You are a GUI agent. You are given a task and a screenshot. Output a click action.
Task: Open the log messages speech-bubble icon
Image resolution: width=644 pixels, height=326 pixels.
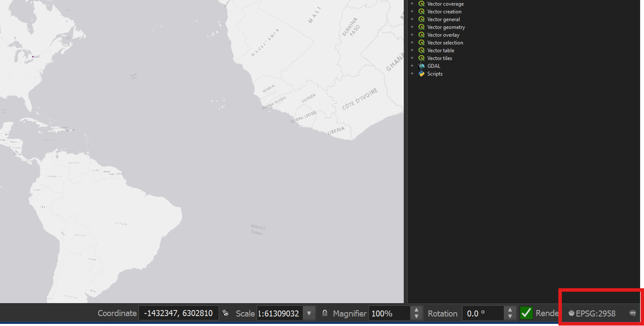[x=633, y=313]
